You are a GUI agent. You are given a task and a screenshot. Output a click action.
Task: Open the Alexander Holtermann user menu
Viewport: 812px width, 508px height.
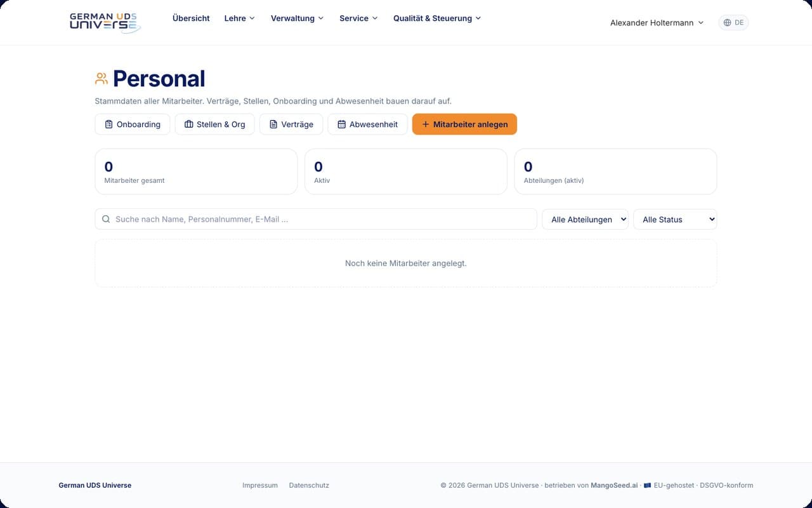[x=657, y=23]
